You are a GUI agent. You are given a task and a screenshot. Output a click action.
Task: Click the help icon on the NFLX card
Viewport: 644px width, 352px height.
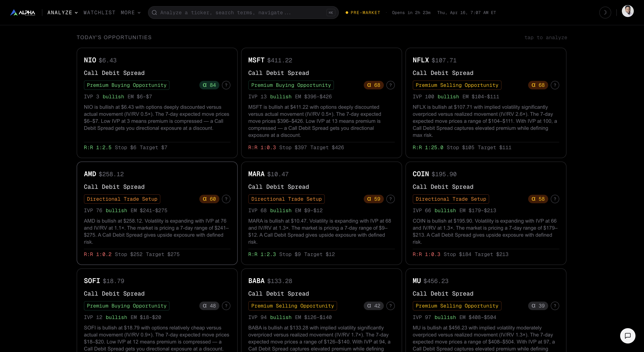(555, 85)
